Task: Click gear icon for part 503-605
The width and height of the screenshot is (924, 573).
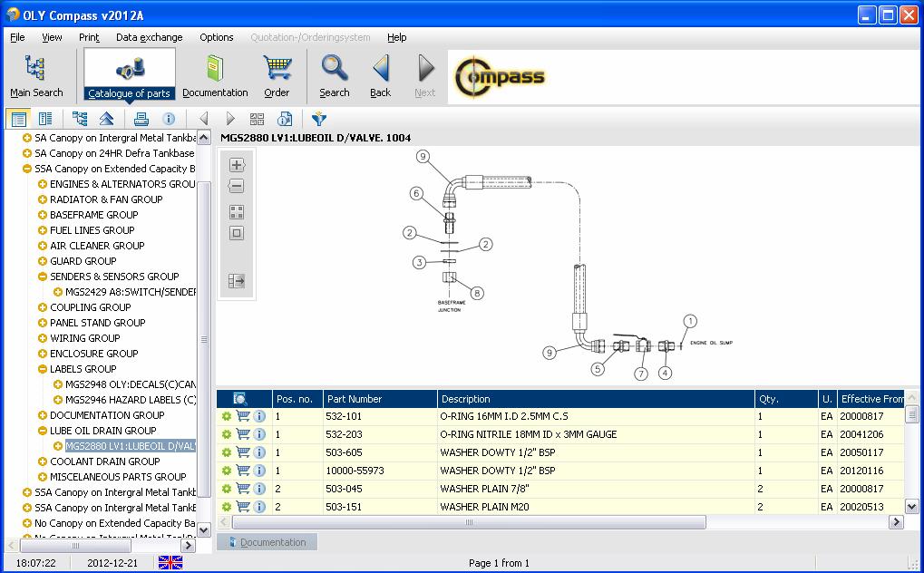Action: point(227,452)
